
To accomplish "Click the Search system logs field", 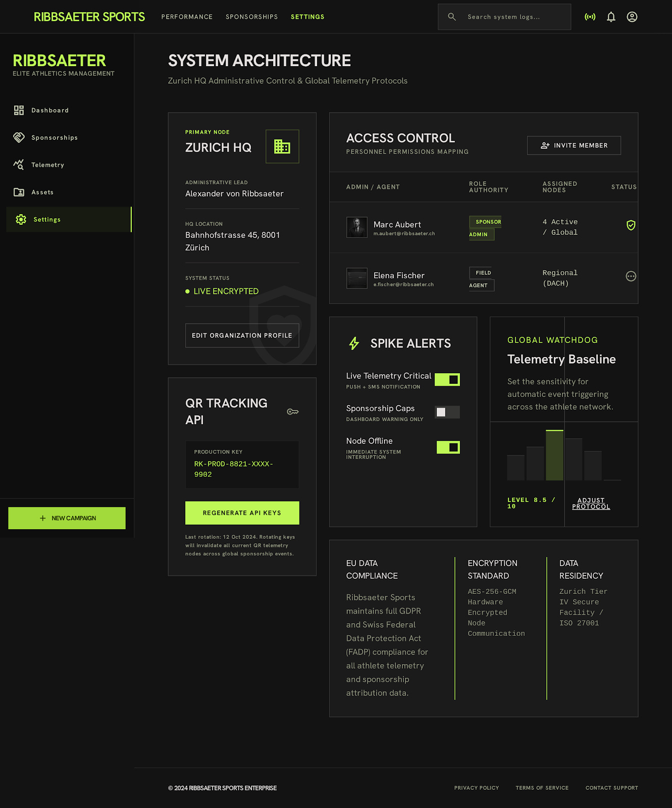I will pos(504,17).
